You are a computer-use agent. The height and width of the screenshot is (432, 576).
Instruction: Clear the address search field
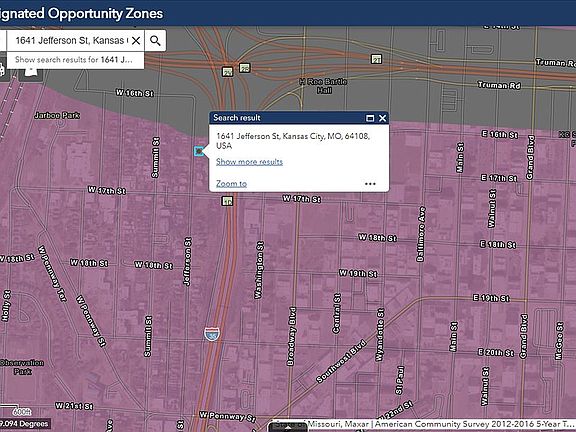coord(136,40)
